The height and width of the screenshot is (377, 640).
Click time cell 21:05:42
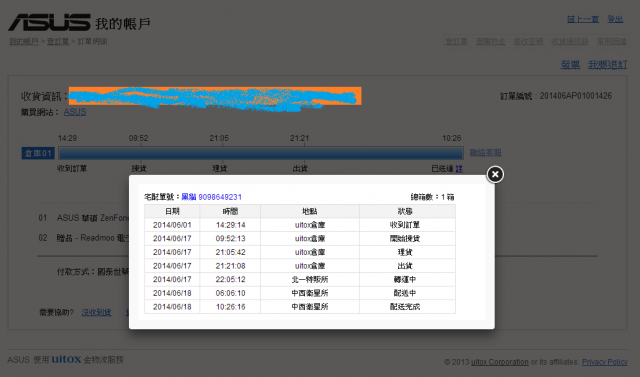coord(230,252)
